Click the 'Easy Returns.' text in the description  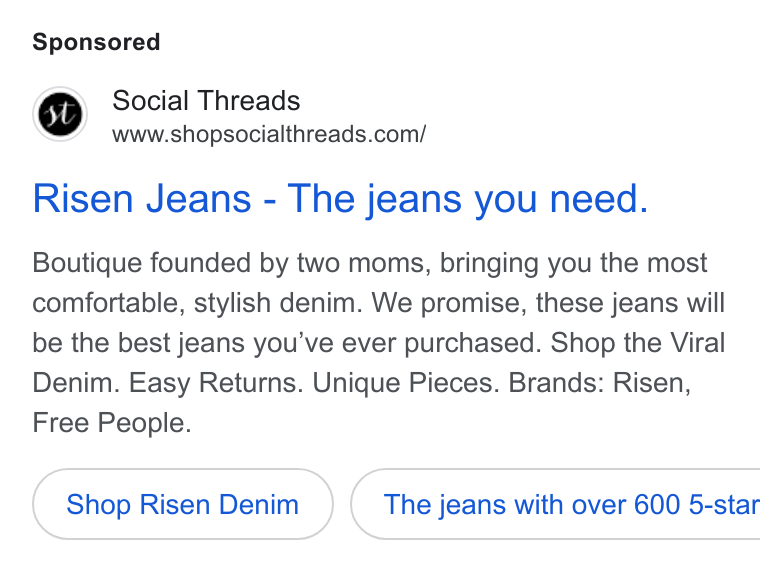(x=216, y=383)
